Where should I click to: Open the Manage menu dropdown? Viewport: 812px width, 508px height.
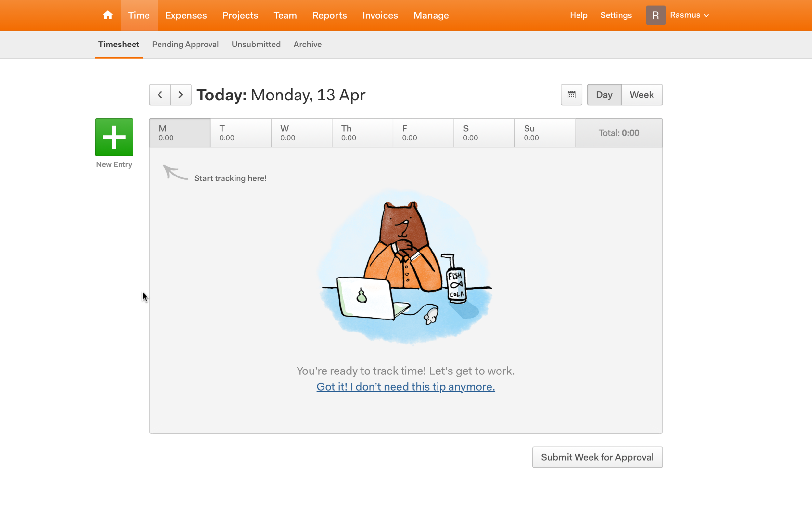click(x=431, y=15)
